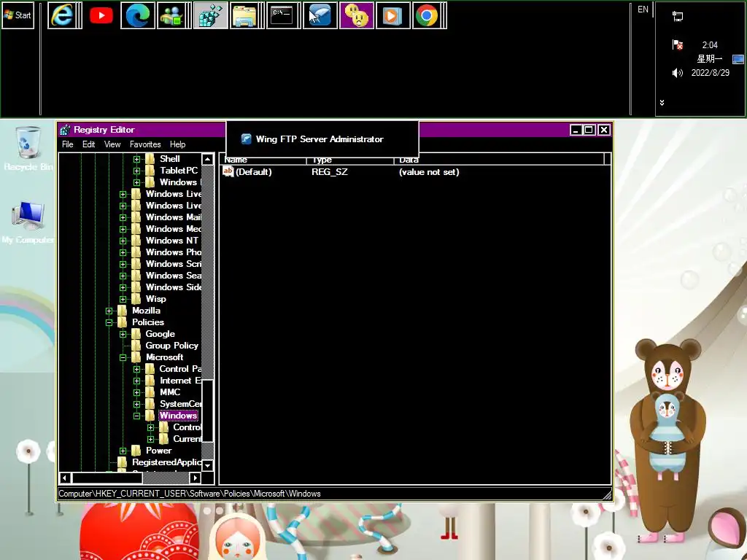Viewport: 747px width, 560px height.
Task: Click tree scrollbar down arrow
Action: pyautogui.click(x=208, y=465)
